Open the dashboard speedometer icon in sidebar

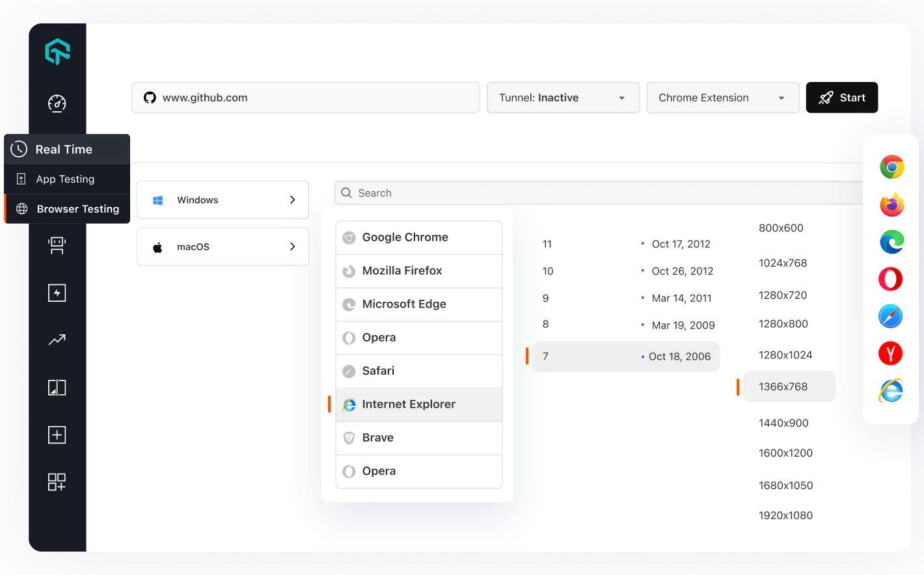tap(57, 103)
